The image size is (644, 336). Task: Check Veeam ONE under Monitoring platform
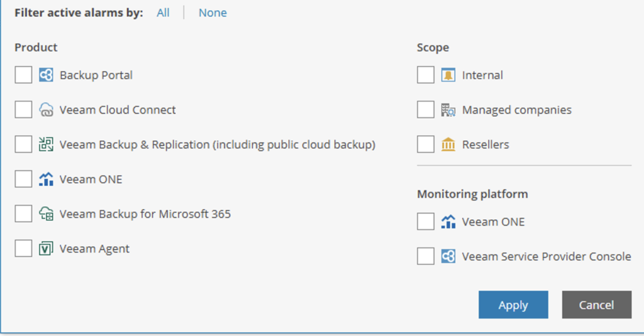click(425, 222)
